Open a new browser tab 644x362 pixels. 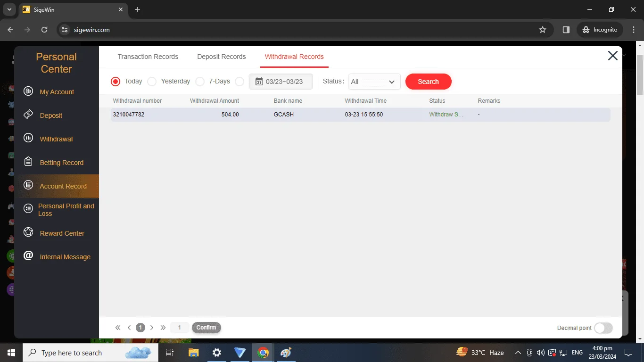138,9
